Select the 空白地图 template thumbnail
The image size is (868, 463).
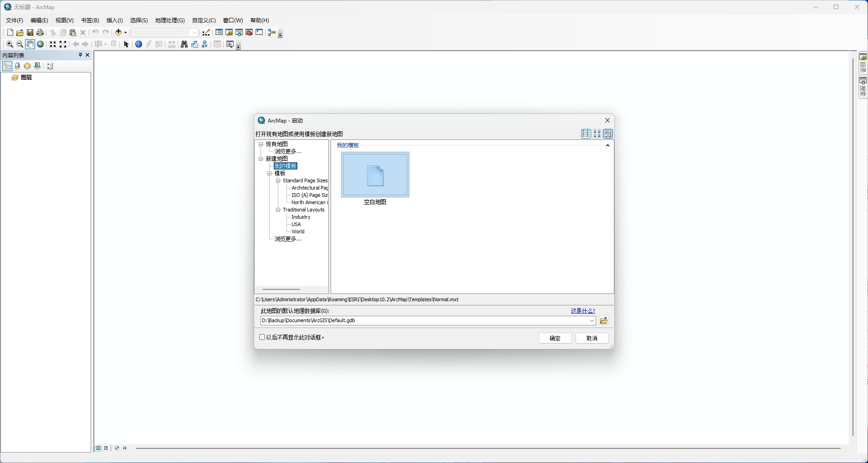coord(375,175)
